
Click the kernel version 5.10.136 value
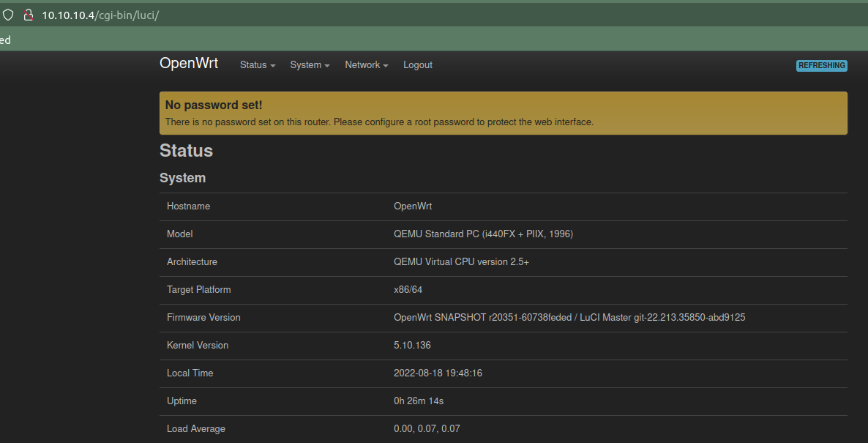[412, 346]
